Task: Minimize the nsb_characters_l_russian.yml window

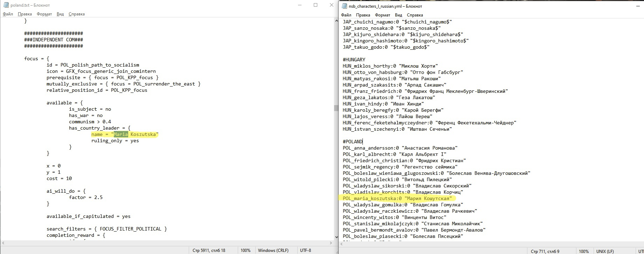Action: point(637,6)
